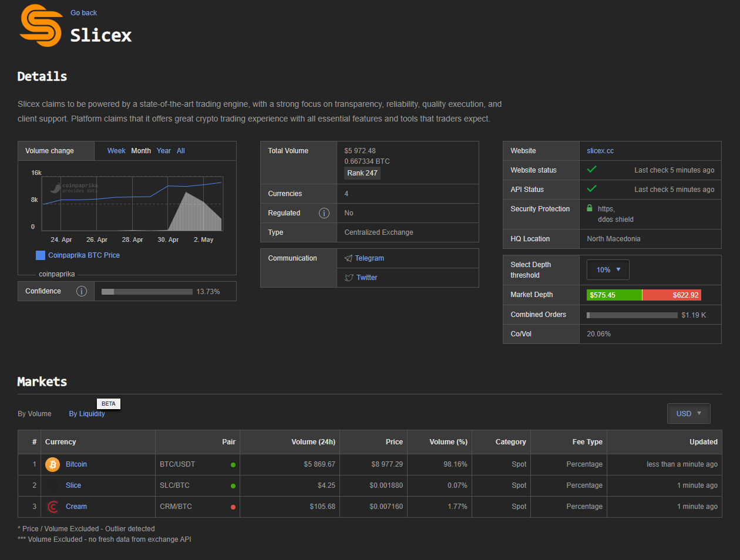Click the Slicex orange logo
Viewport: 740px width, 560px height.
41,25
